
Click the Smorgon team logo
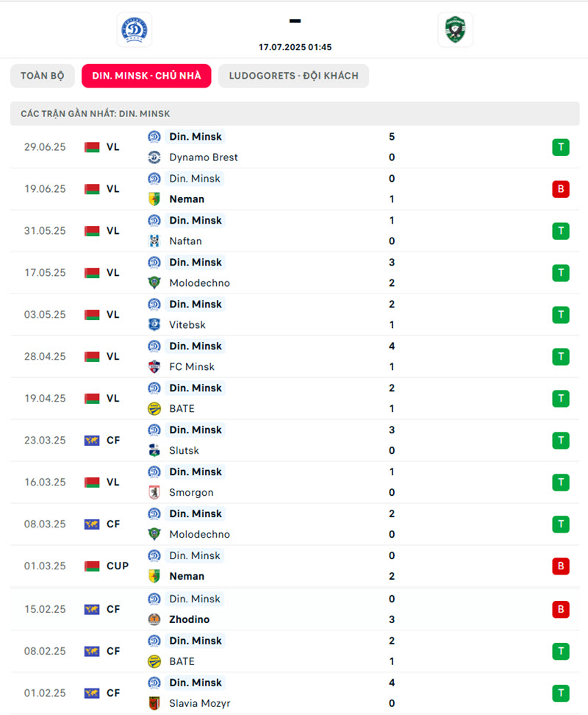pos(154,492)
